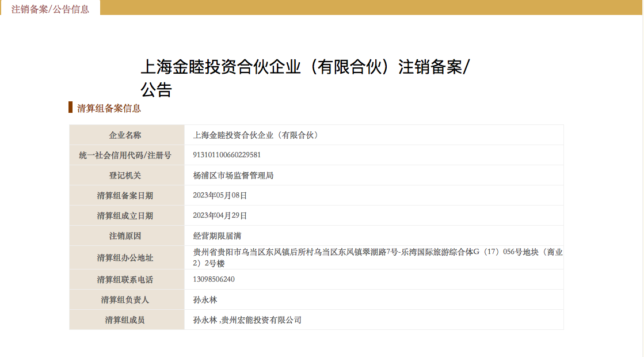The image size is (644, 357).
Task: Click the brown marker beside 清算组备案信息
Action: click(x=70, y=108)
